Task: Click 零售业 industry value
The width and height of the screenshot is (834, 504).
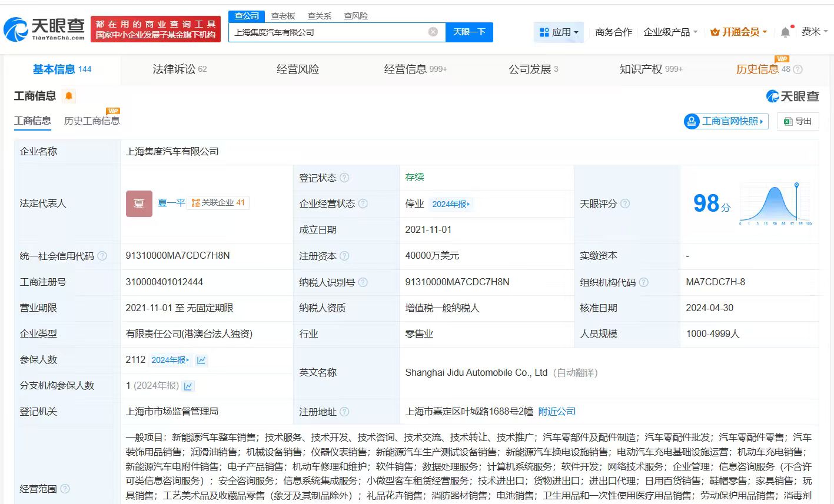Action: pyautogui.click(x=419, y=334)
